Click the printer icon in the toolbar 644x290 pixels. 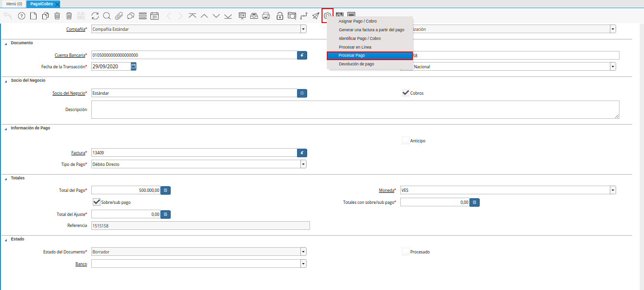click(266, 16)
